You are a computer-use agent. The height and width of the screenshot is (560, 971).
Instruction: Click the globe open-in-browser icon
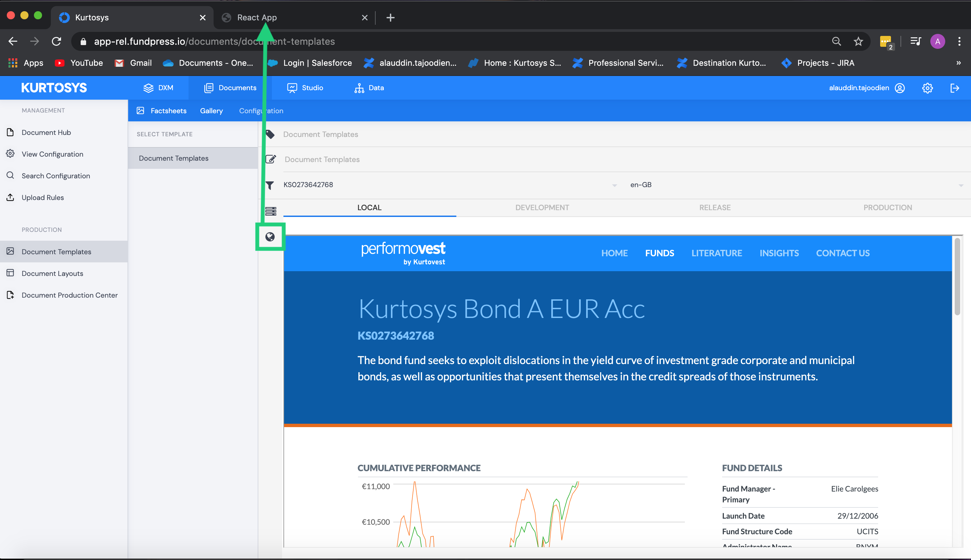click(x=270, y=237)
